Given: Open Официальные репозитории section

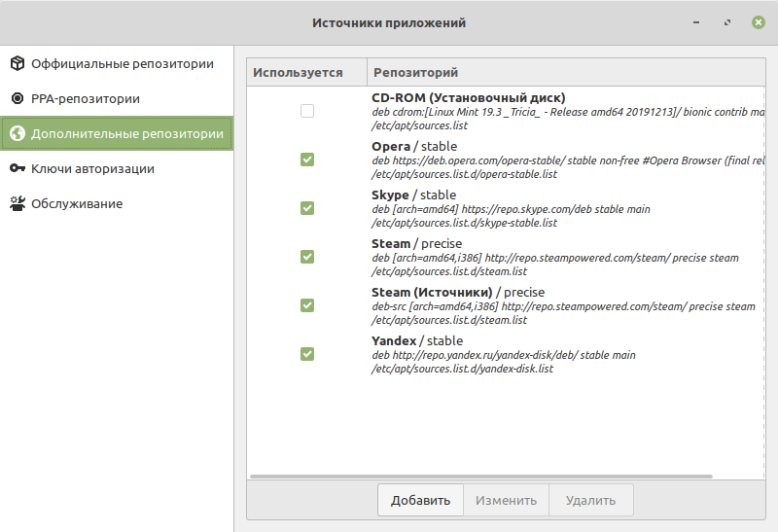Looking at the screenshot, I should [117, 63].
